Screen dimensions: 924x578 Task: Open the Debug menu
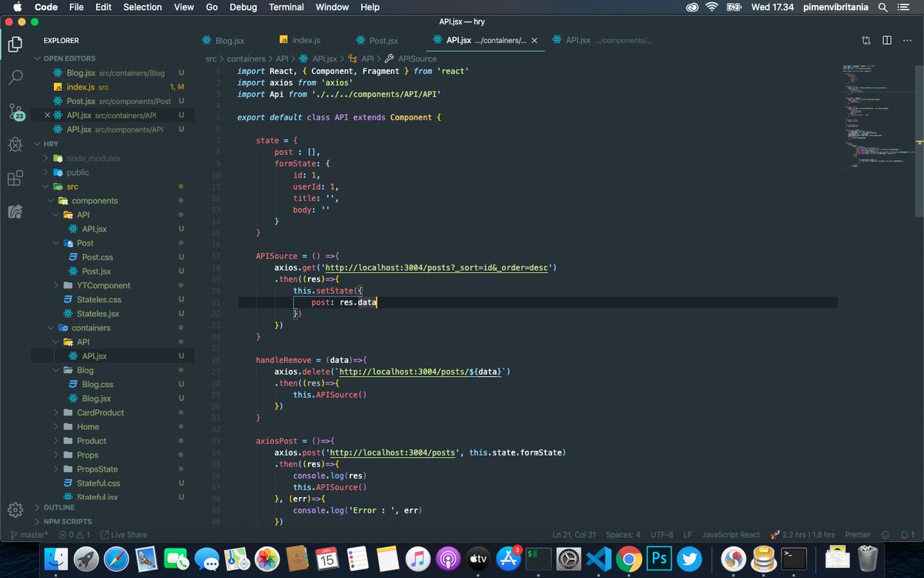(243, 7)
